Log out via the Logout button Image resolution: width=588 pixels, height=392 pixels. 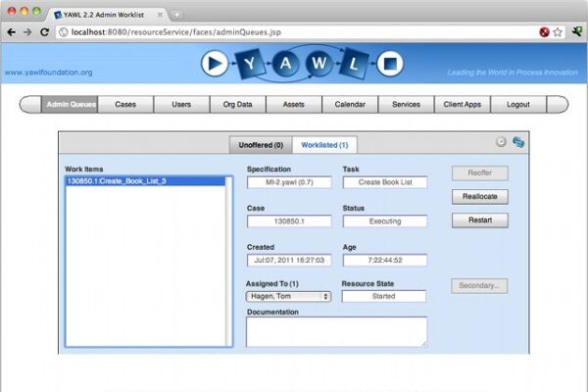[518, 104]
